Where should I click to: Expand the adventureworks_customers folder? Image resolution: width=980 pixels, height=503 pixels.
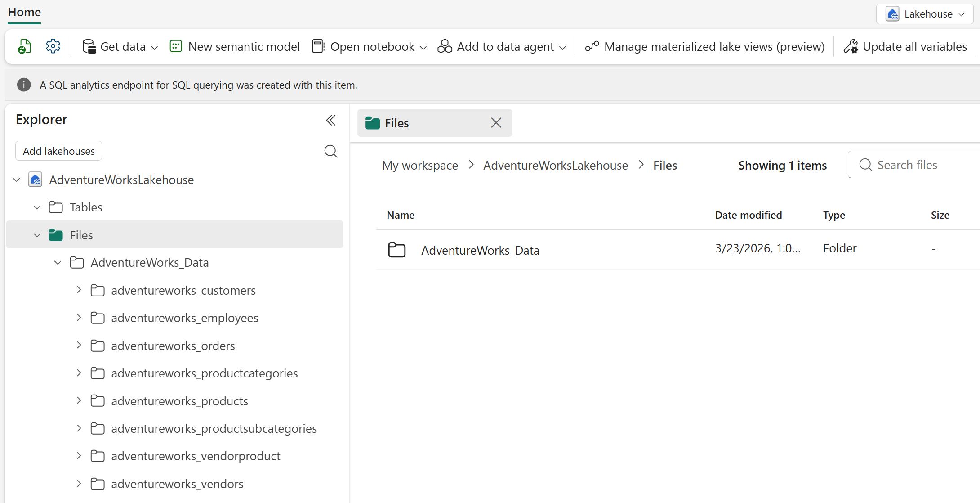(79, 290)
